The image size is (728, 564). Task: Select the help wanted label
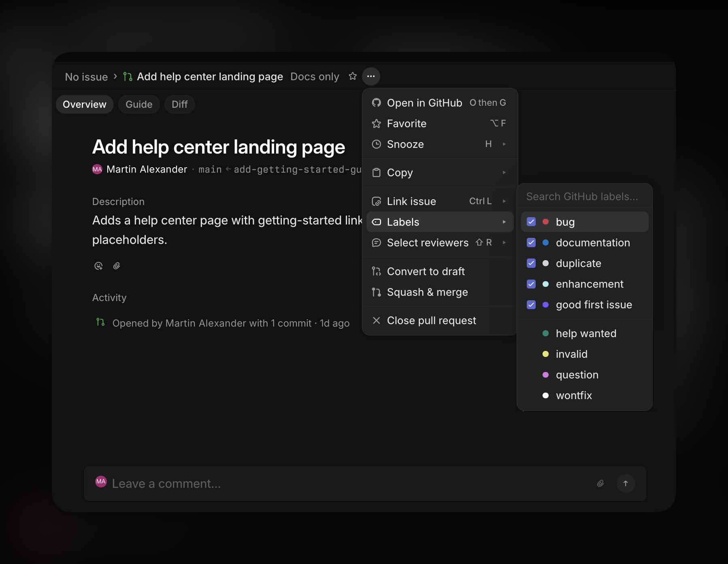(585, 333)
